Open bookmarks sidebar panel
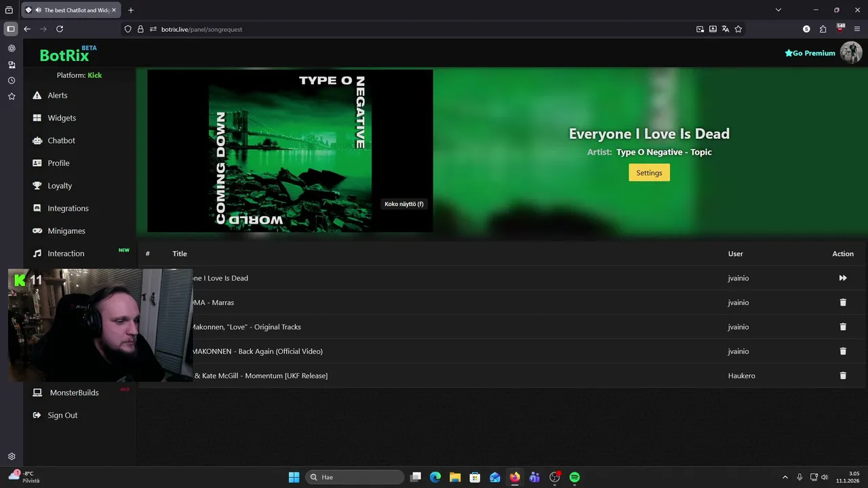The width and height of the screenshot is (868, 488). click(x=12, y=96)
